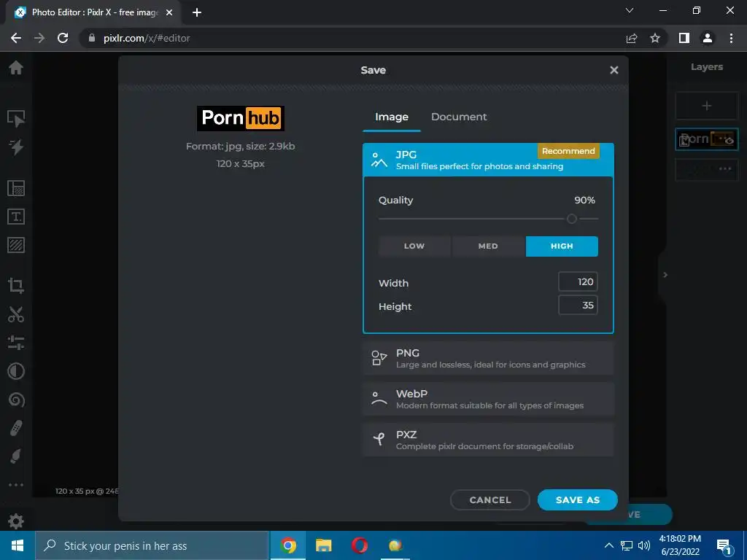Close the Save dialog

[x=614, y=70]
